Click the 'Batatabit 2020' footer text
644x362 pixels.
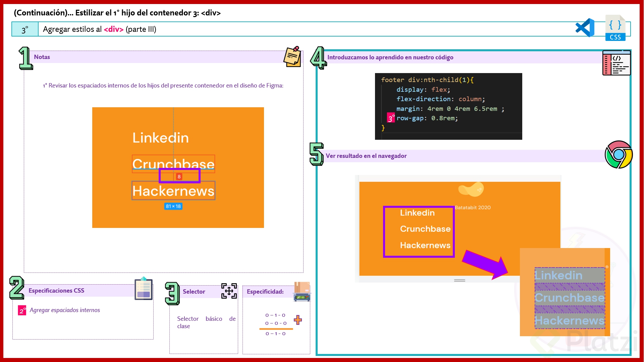(473, 207)
